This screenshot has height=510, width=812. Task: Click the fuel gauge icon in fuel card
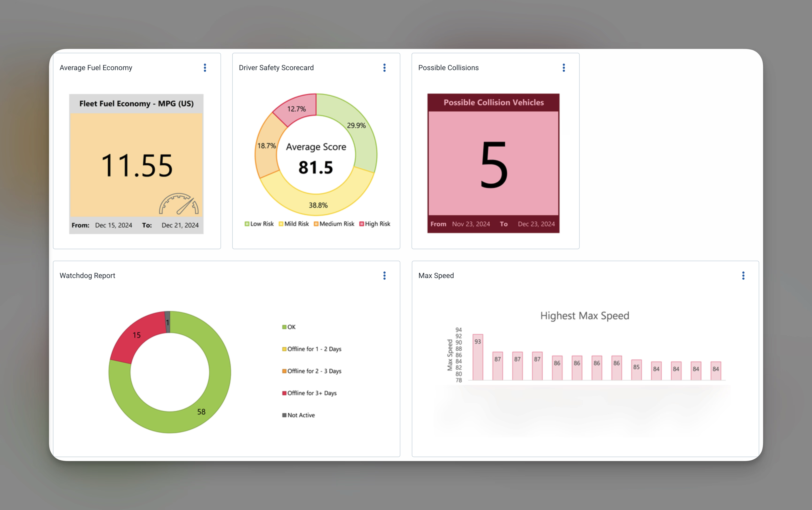pyautogui.click(x=179, y=204)
